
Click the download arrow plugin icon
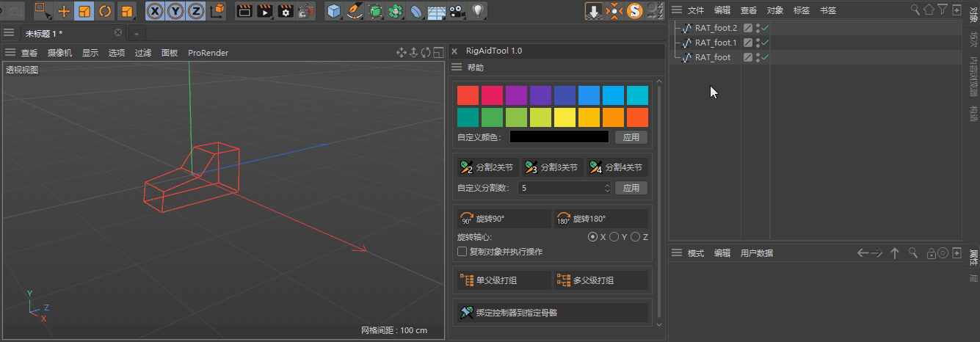coord(594,10)
